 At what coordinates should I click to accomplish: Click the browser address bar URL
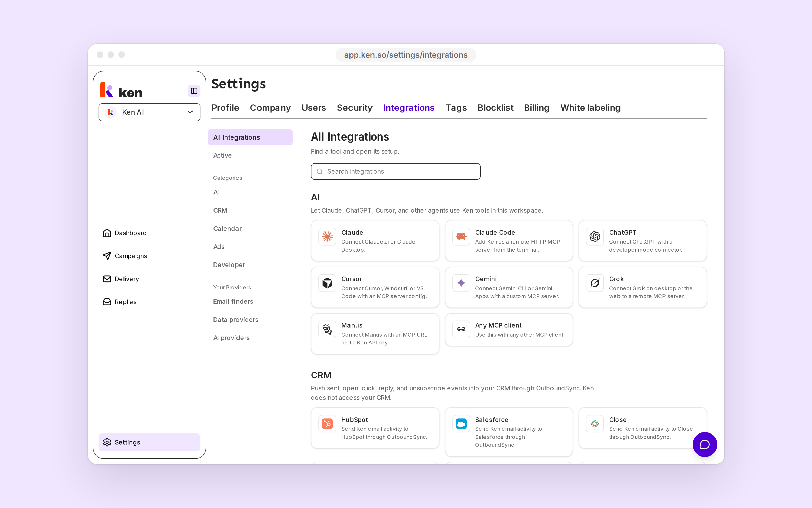[406, 55]
